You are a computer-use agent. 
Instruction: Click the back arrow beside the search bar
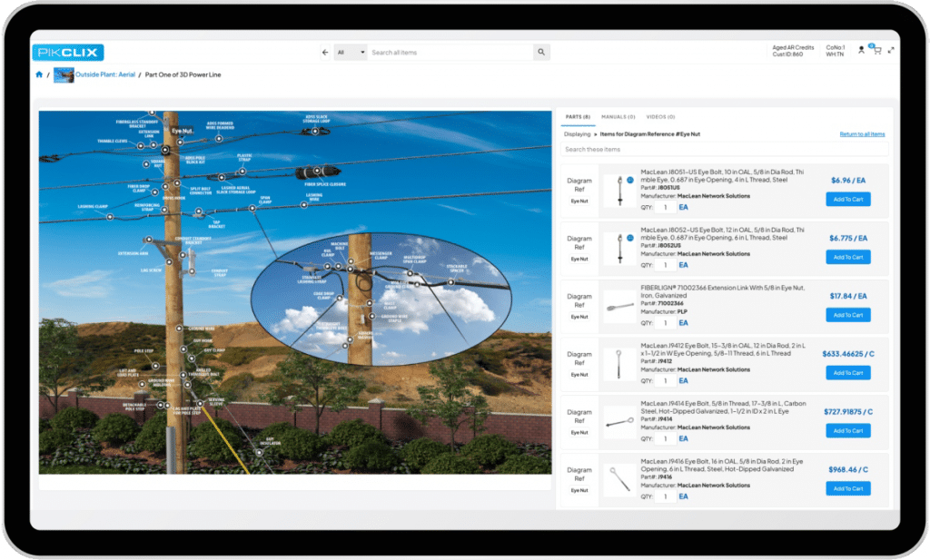coord(325,53)
